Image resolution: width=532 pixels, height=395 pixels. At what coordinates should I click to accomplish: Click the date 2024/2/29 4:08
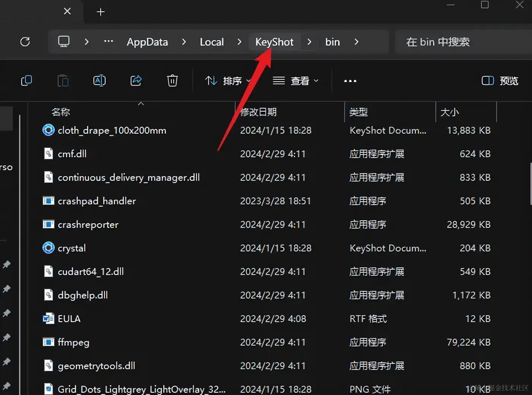click(273, 319)
